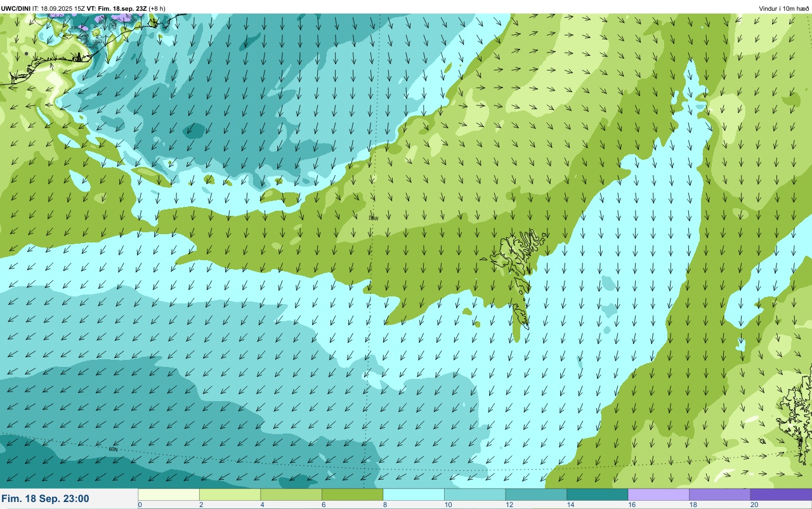Click the '(+8 h)' forecast offset text
Image resolution: width=812 pixels, height=509 pixels.
(x=157, y=8)
